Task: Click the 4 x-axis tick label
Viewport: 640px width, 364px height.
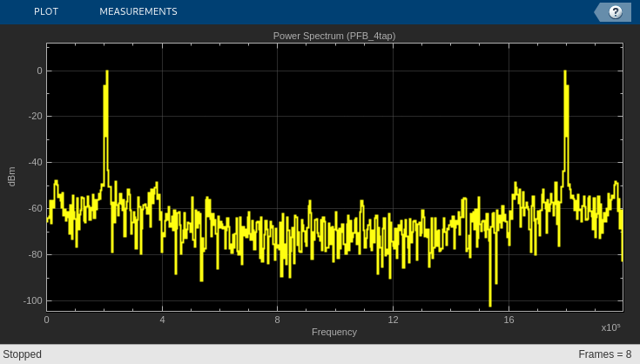Action: point(162,320)
